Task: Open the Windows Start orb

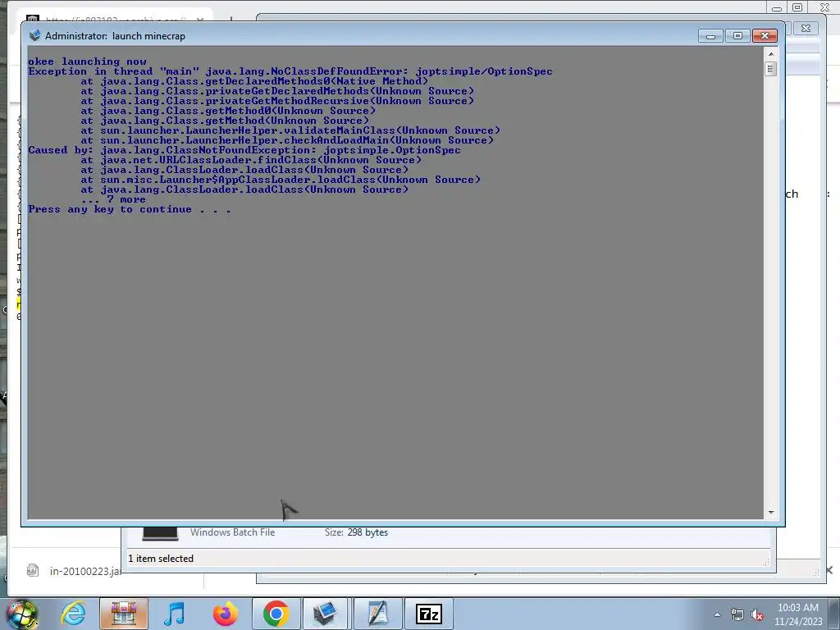Action: click(x=21, y=614)
